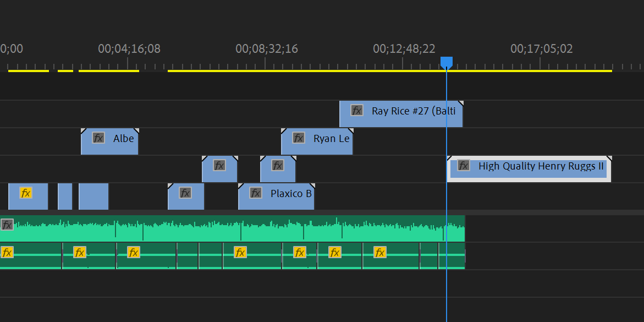
Task: Click the fx badge on the unnamed clip directly below Ryan Le
Action: 278,165
